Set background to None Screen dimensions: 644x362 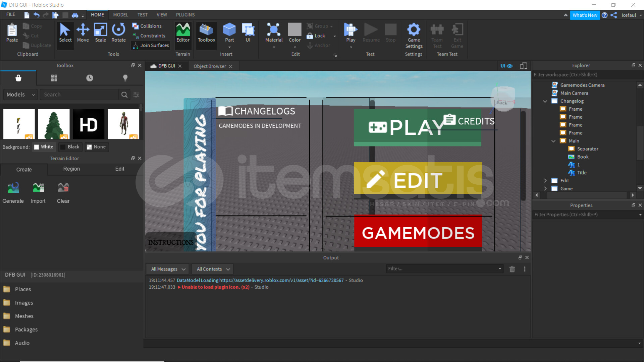(x=96, y=147)
